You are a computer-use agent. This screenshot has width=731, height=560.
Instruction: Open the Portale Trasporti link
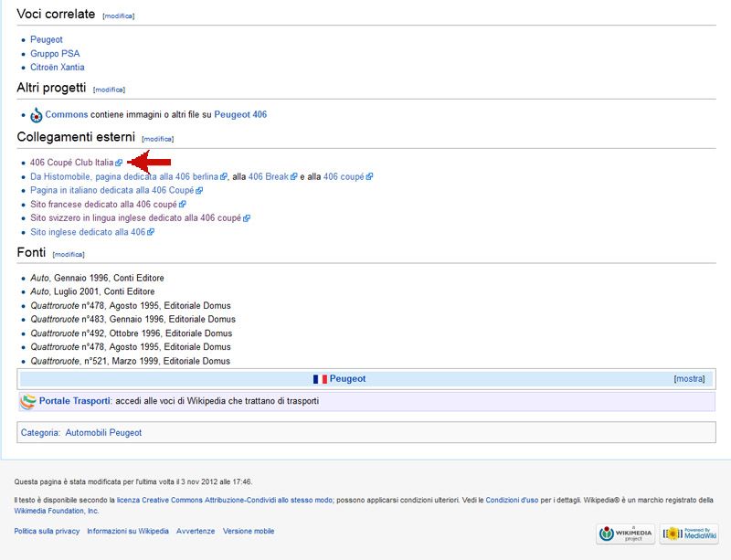click(75, 401)
